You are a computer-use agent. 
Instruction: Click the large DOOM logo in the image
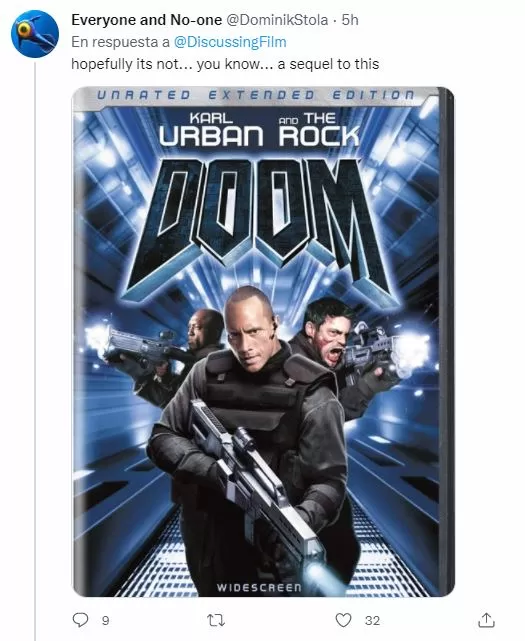click(262, 223)
